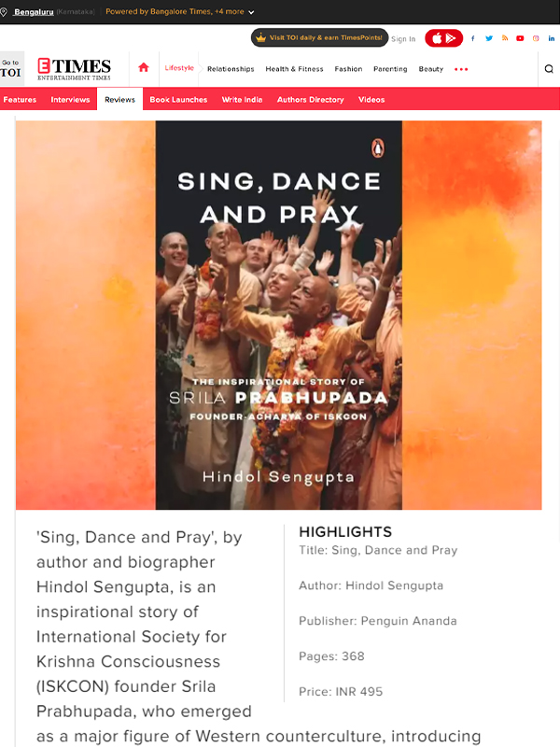Click the Facebook social icon

473,38
